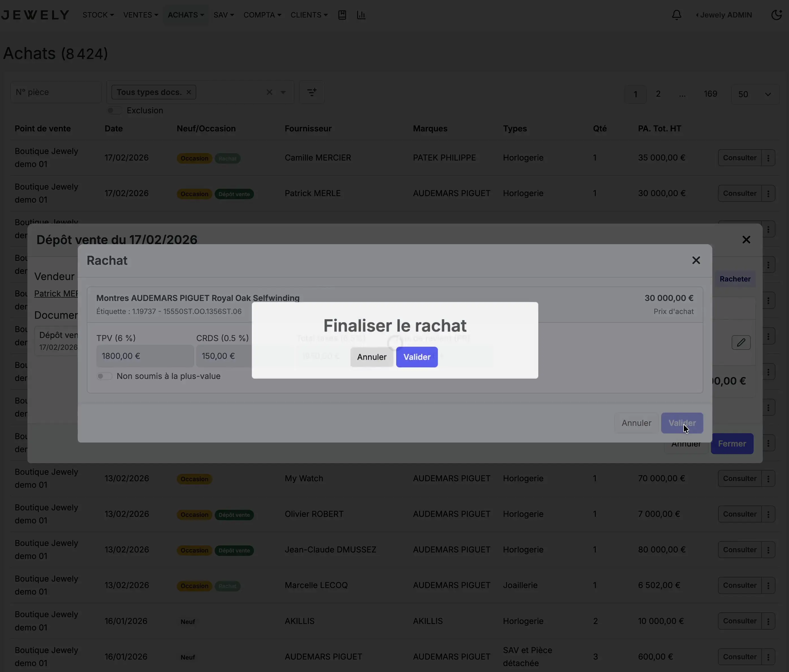Expand the VENTES menu
This screenshot has height=672, width=789.
pos(141,15)
